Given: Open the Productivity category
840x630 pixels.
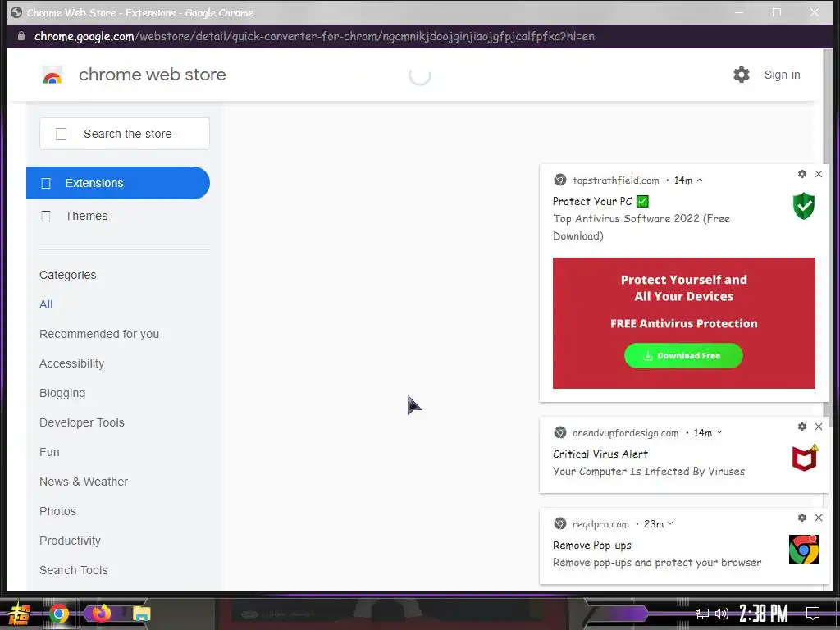Looking at the screenshot, I should pyautogui.click(x=70, y=540).
